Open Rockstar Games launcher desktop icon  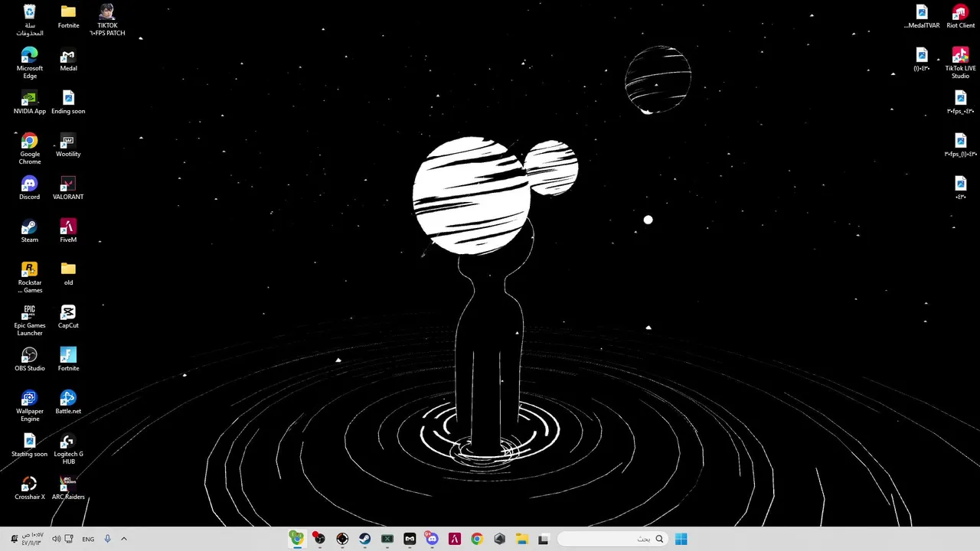(x=29, y=277)
